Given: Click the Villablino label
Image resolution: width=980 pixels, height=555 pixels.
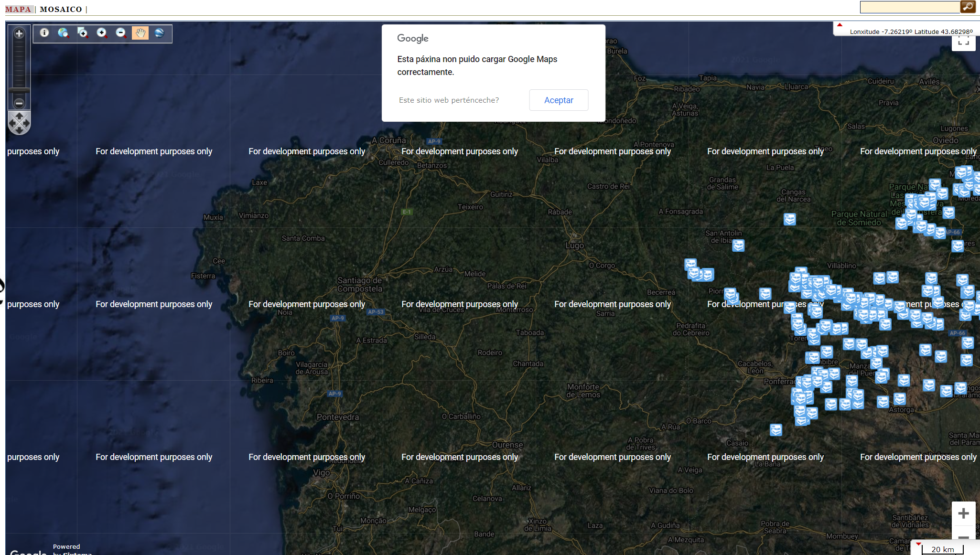Looking at the screenshot, I should (841, 266).
